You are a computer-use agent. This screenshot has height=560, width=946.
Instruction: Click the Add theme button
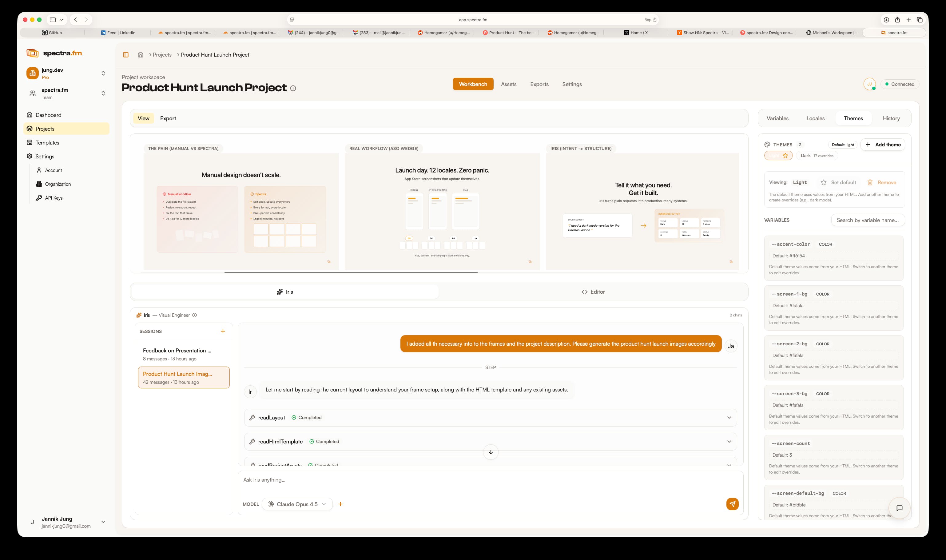(882, 145)
